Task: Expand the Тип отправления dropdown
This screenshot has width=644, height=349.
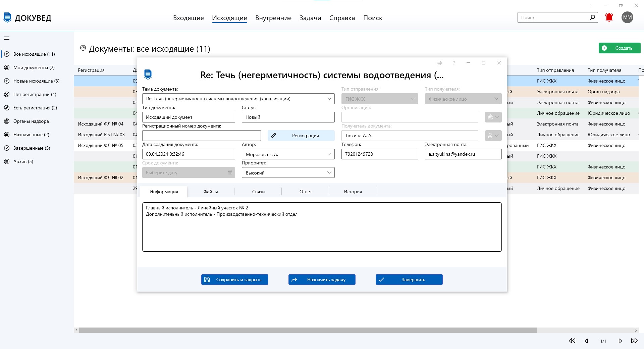Action: [413, 99]
